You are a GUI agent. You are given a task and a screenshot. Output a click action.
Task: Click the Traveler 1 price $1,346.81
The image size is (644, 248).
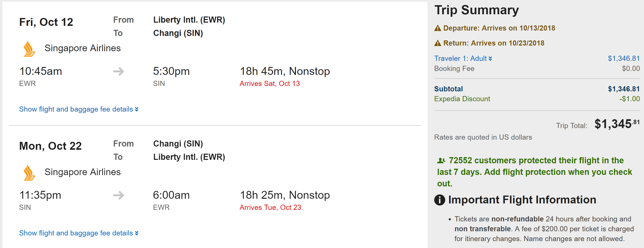[624, 59]
